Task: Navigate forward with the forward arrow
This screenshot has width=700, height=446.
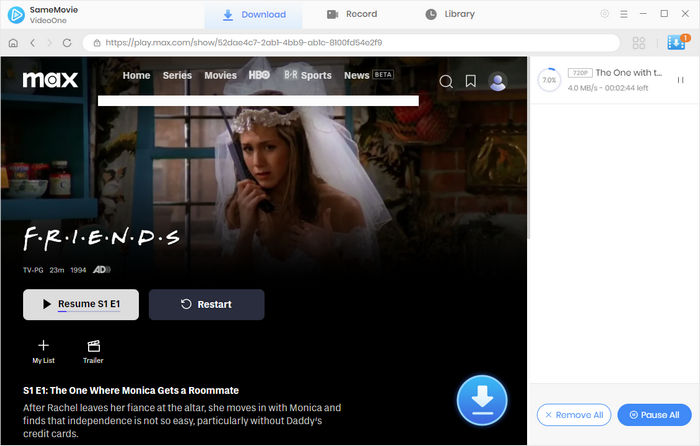Action: coord(50,43)
